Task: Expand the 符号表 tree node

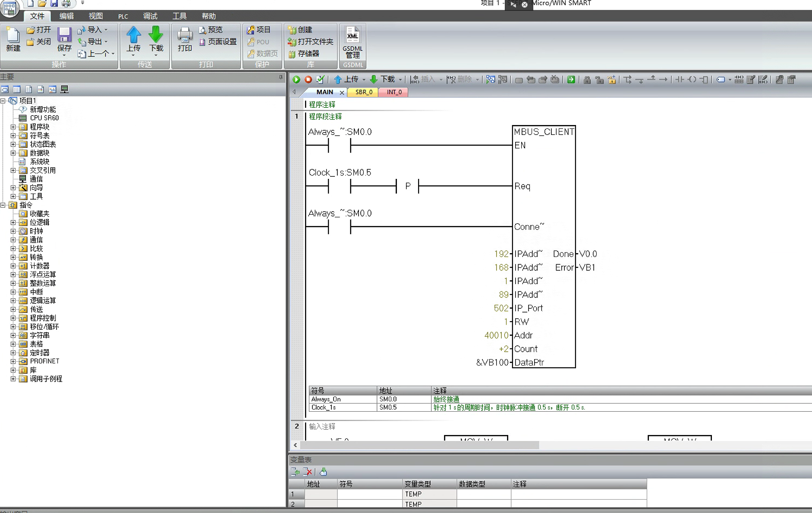Action: pyautogui.click(x=13, y=135)
